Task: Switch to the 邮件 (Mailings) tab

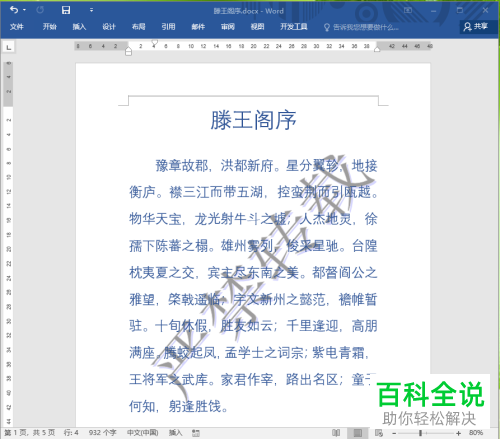Action: point(198,27)
